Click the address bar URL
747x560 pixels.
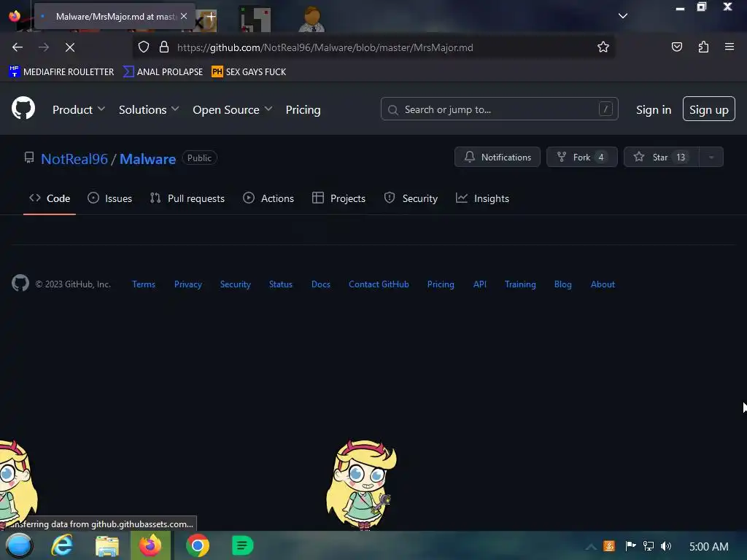(325, 47)
